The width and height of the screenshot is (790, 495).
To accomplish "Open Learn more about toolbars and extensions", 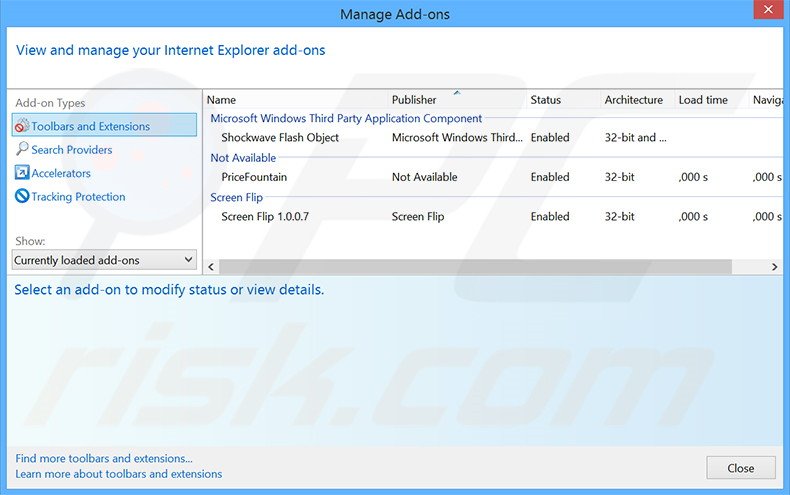I will click(x=118, y=474).
